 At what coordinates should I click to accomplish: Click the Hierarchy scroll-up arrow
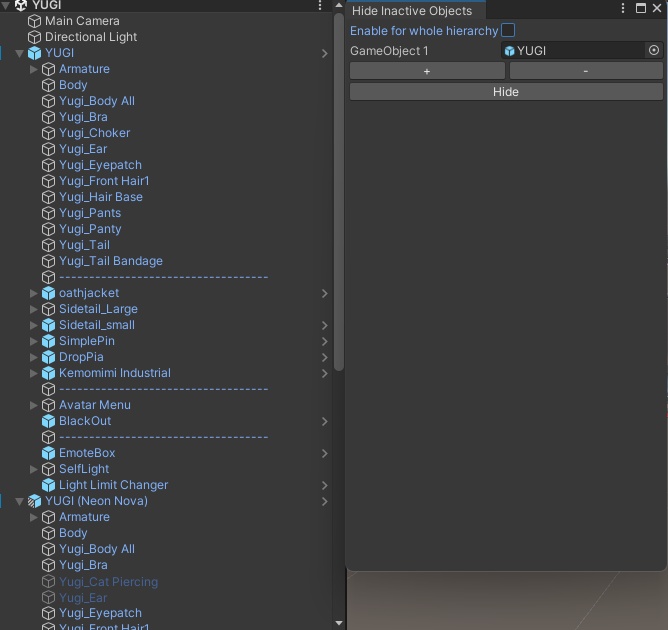click(x=339, y=5)
